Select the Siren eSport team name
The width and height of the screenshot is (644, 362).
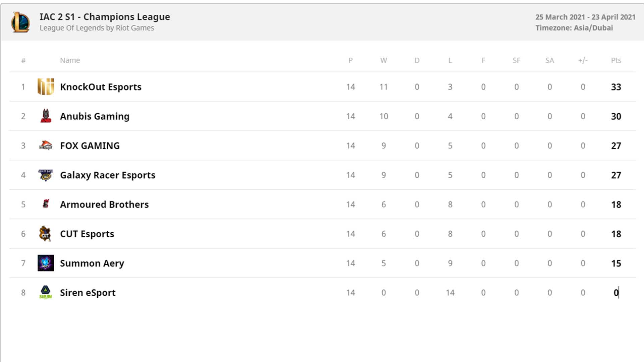88,293
